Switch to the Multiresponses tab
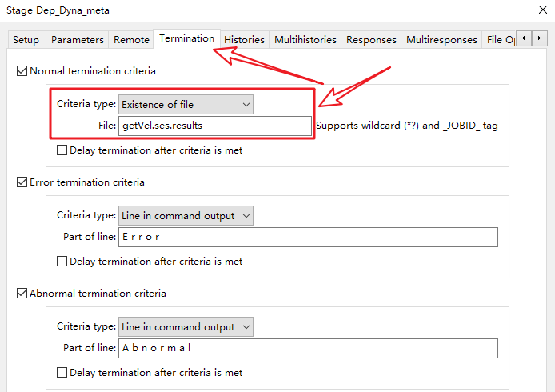Viewport: 555px width, 392px height. click(441, 40)
